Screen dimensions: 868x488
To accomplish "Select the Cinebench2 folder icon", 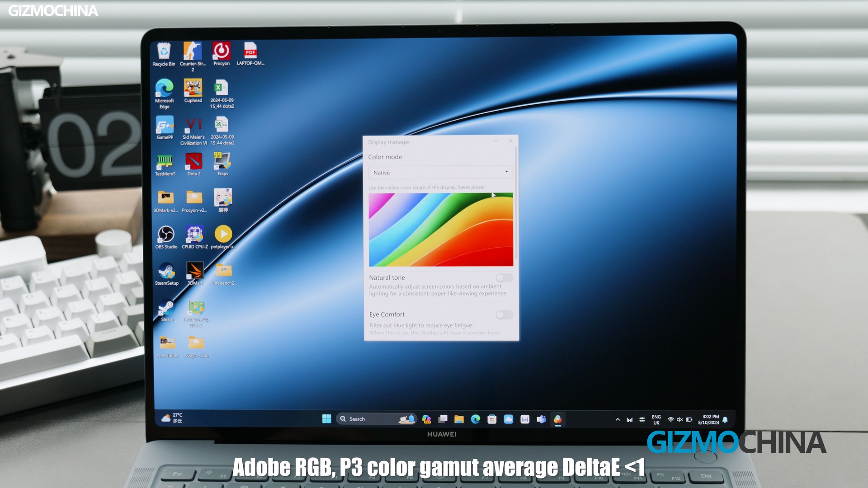I will point(224,274).
